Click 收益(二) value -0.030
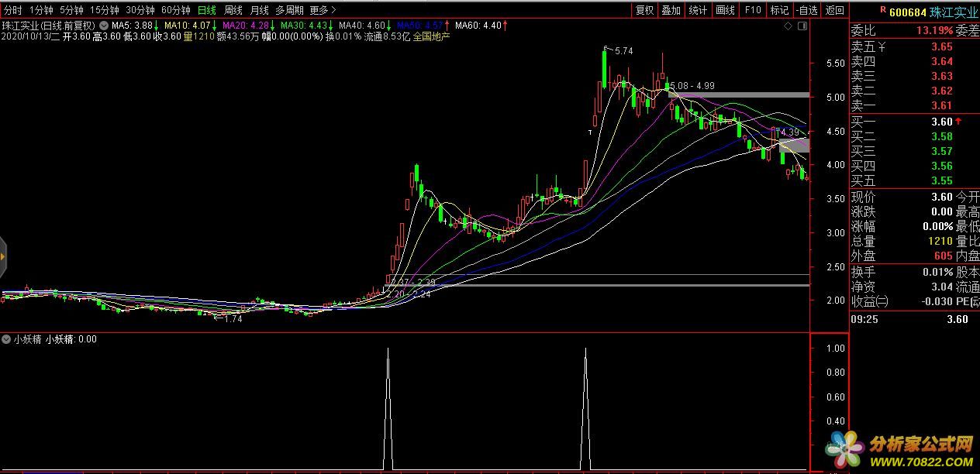 937,301
